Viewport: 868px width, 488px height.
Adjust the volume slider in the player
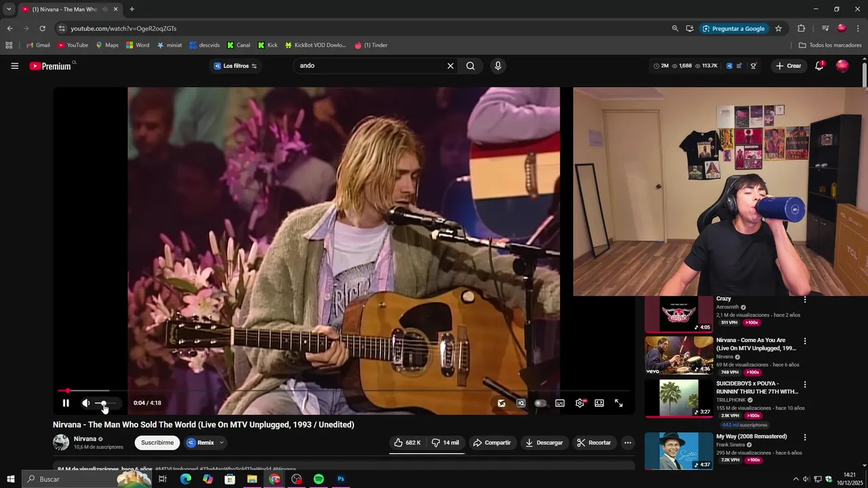tap(106, 403)
